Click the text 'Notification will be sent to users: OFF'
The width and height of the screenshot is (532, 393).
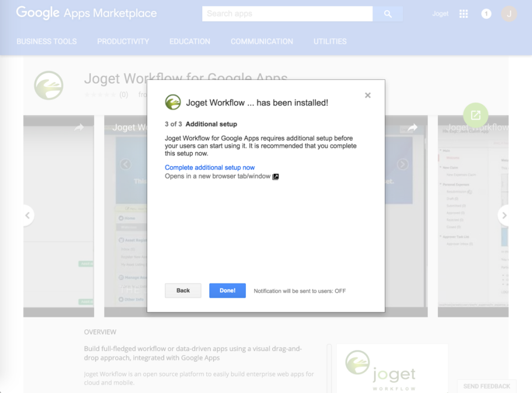[x=300, y=291]
